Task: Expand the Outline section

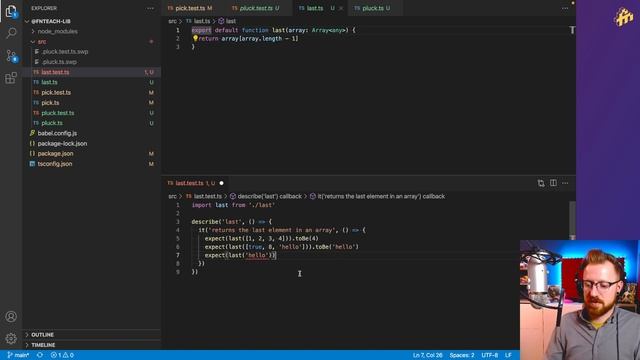Action: point(42,335)
